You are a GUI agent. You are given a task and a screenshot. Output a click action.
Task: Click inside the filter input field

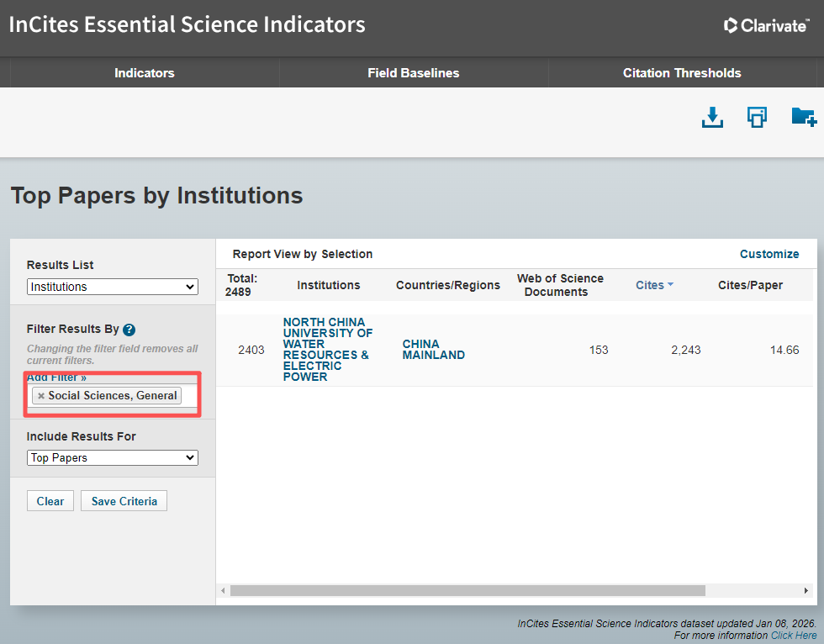pyautogui.click(x=189, y=396)
